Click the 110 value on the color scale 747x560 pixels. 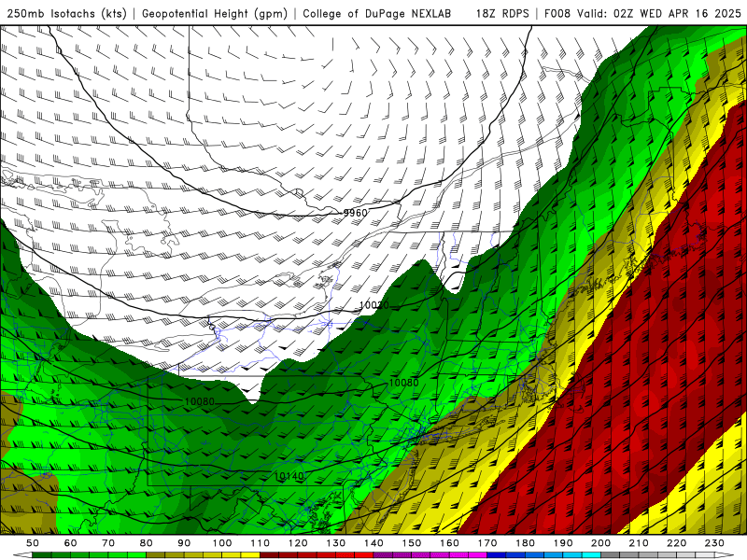click(x=261, y=543)
